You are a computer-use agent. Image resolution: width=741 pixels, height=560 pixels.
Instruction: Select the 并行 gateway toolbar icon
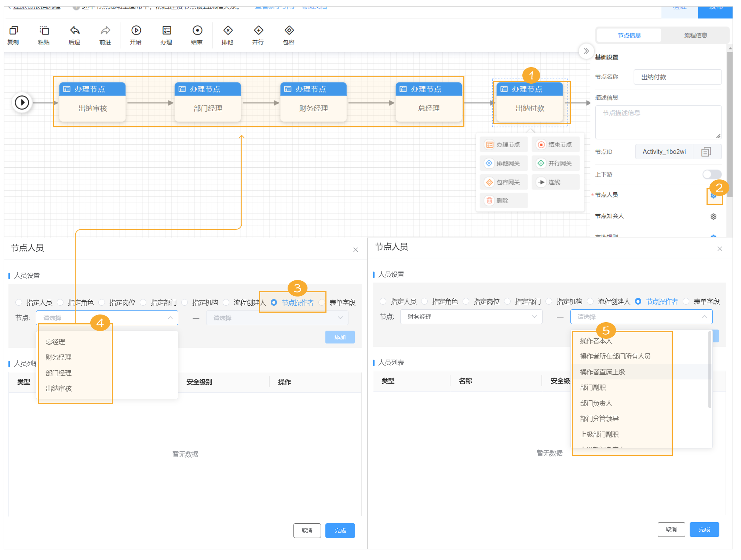pyautogui.click(x=258, y=30)
